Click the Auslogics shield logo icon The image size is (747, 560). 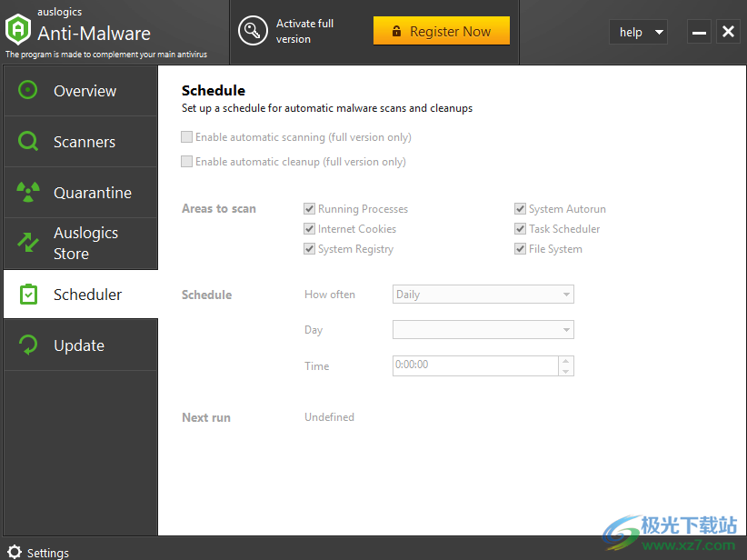point(17,30)
